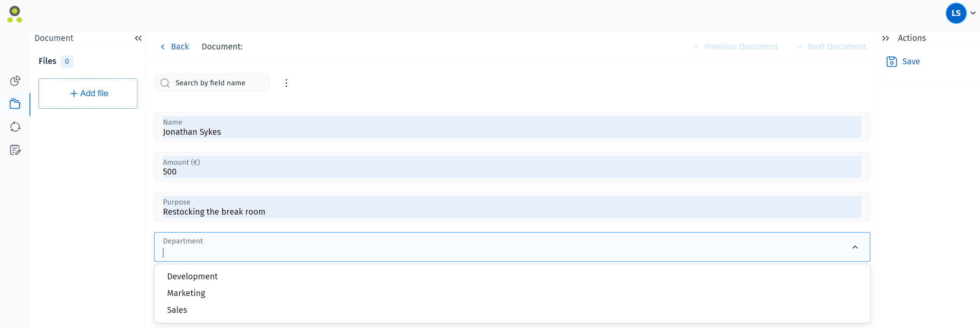Screen dimensions: 980x328
Task: Add a file with Add file button
Action: 88,93
